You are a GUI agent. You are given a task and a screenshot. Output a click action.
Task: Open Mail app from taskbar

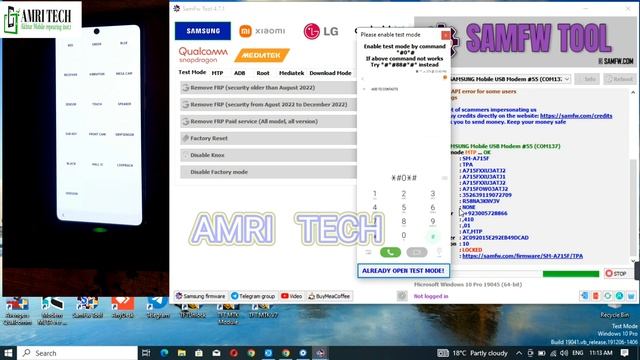216,353
